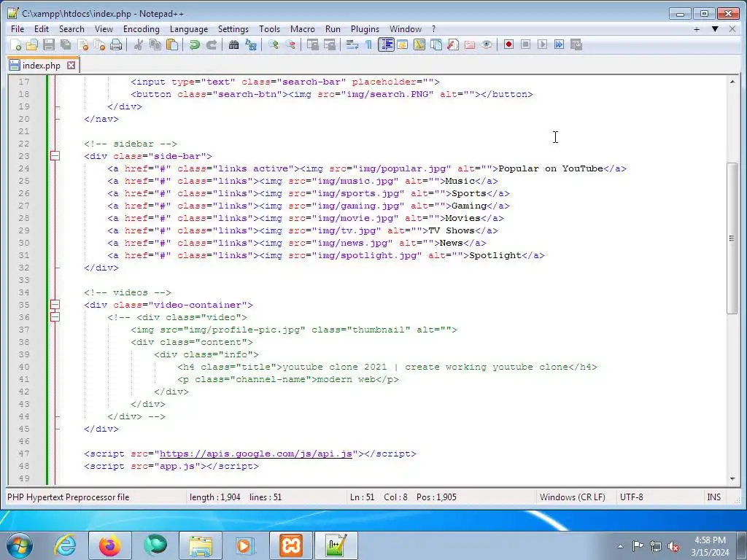This screenshot has height=560, width=747.
Task: Click the apis.google.com script URL link
Action: click(x=255, y=454)
